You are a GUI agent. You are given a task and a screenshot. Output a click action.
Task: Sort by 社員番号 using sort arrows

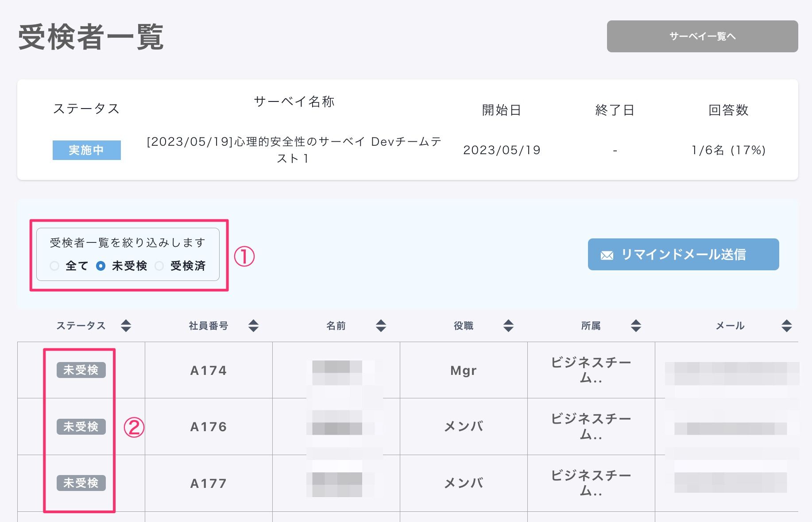coord(253,326)
